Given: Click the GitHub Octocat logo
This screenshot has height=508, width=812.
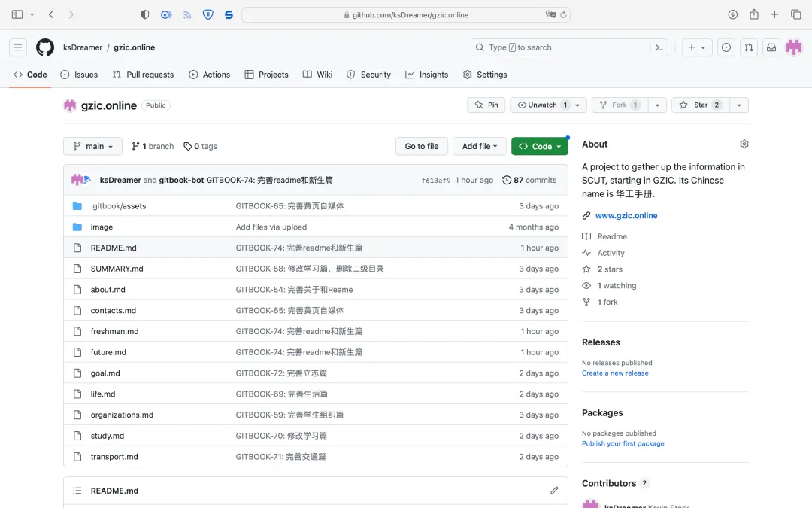Looking at the screenshot, I should click(x=45, y=47).
